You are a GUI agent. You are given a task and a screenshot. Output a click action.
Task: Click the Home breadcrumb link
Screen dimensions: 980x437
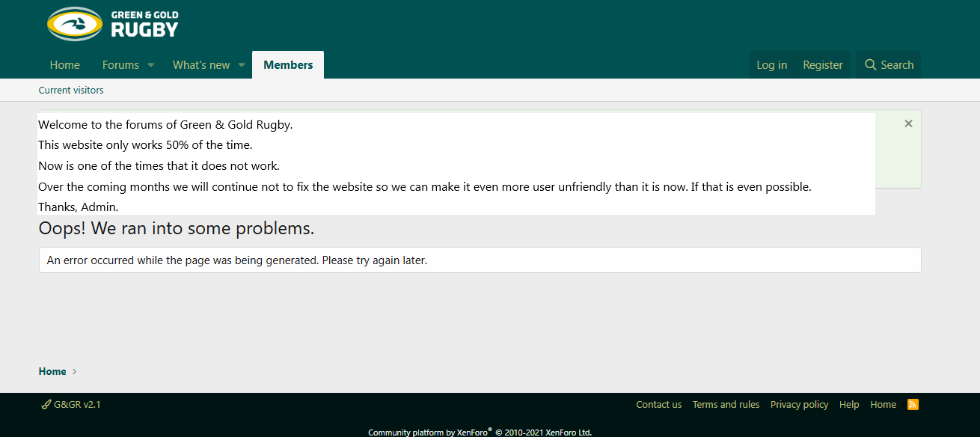(x=52, y=371)
